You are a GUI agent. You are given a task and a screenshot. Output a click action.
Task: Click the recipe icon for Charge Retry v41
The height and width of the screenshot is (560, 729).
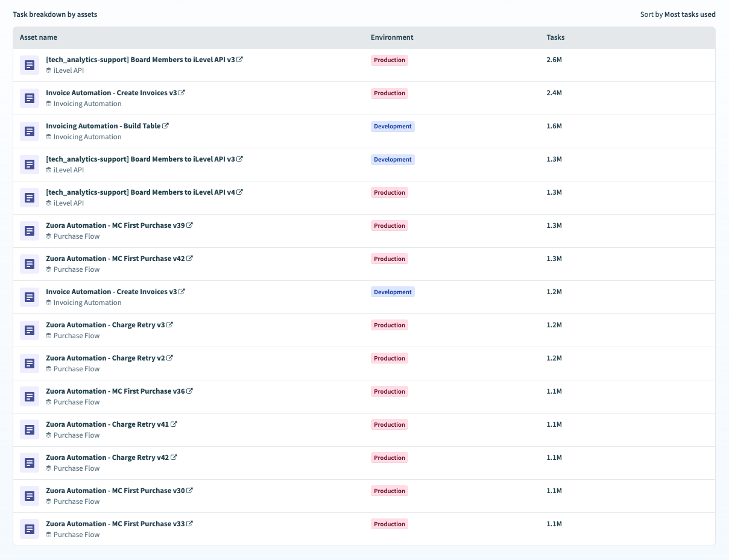[x=30, y=429]
